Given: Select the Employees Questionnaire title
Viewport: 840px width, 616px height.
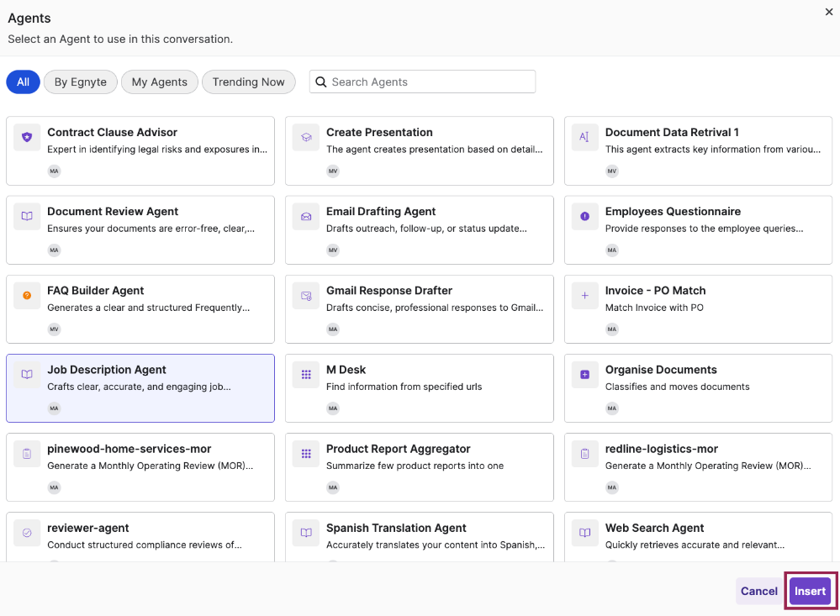Looking at the screenshot, I should pos(673,212).
